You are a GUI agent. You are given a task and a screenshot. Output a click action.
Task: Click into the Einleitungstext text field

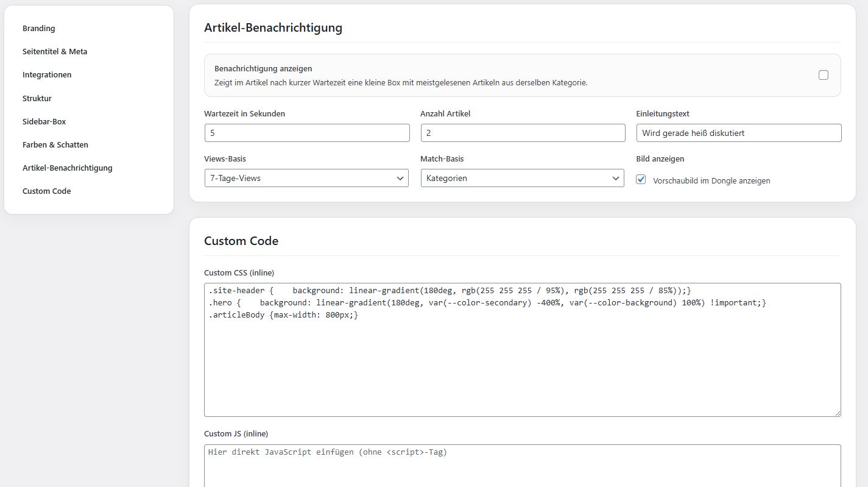pyautogui.click(x=738, y=133)
